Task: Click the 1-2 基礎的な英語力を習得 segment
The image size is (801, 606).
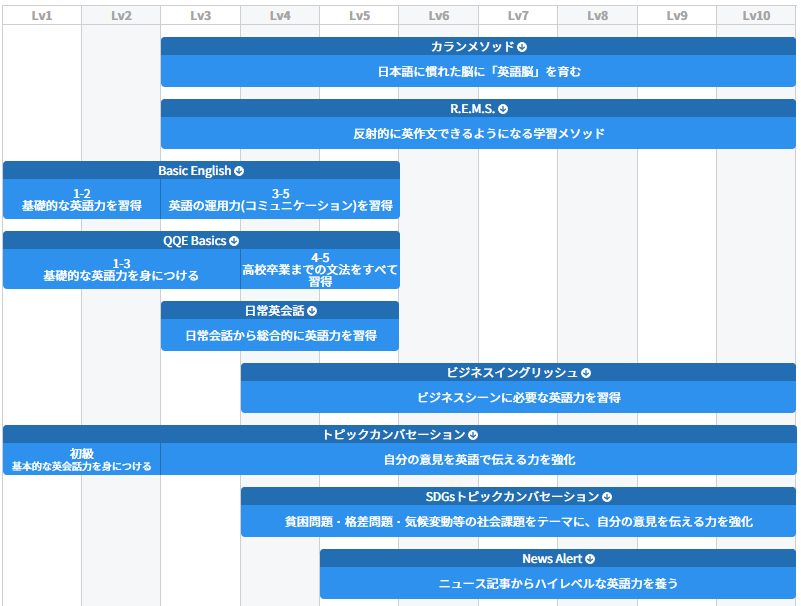Action: point(80,197)
